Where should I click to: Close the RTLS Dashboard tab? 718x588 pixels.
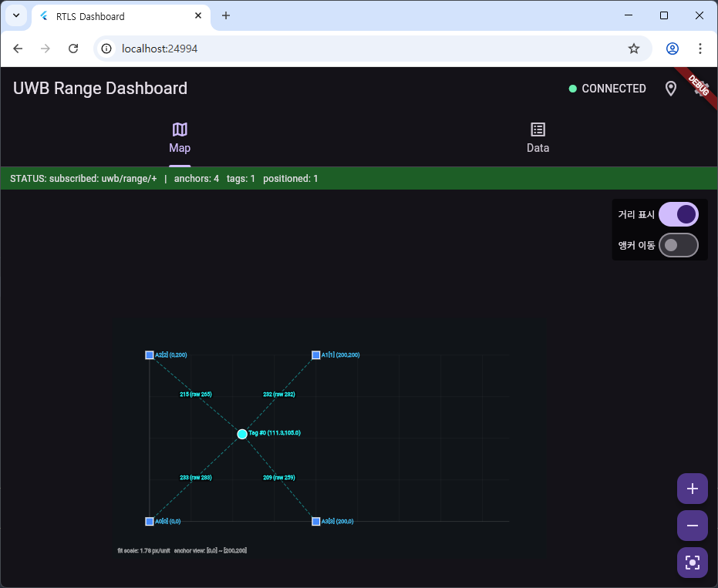(198, 15)
